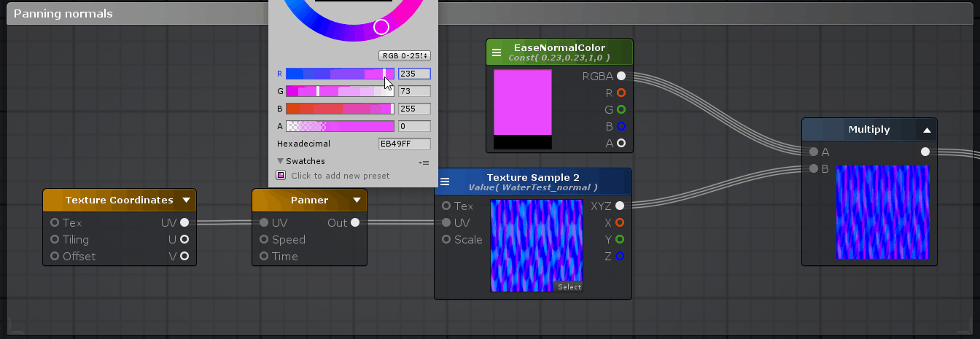
Task: Click the RGBA output port of EaseNormalColor
Action: tap(621, 76)
